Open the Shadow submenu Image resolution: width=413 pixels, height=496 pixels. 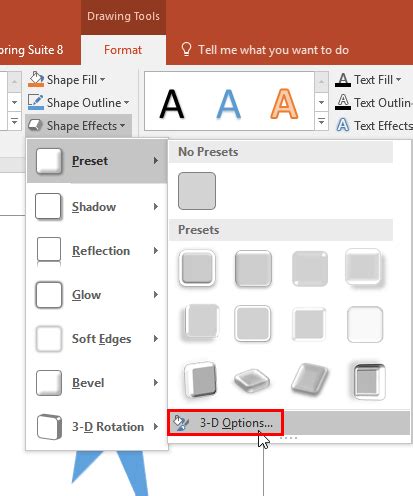click(97, 207)
